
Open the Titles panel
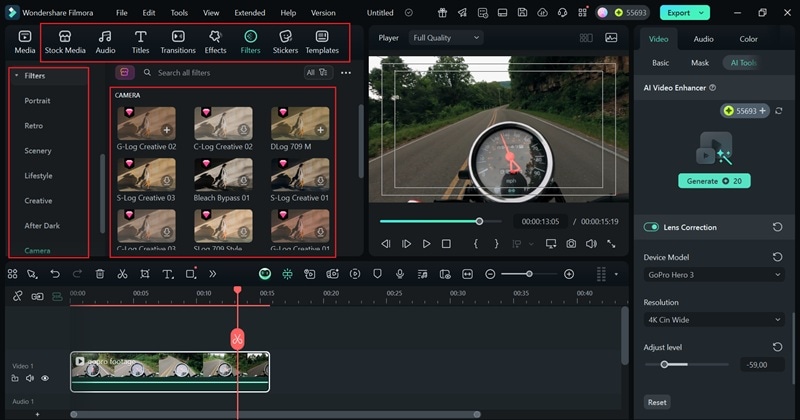(140, 42)
